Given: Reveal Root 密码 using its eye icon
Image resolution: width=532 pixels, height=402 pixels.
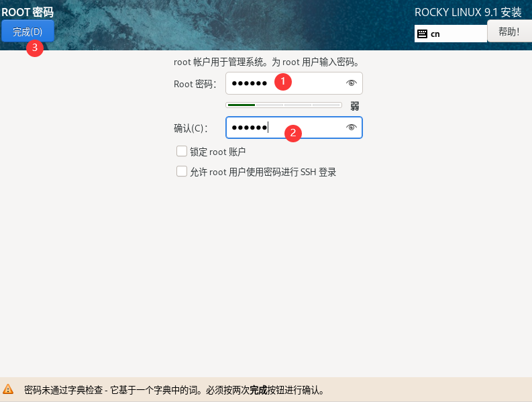Looking at the screenshot, I should pos(351,83).
